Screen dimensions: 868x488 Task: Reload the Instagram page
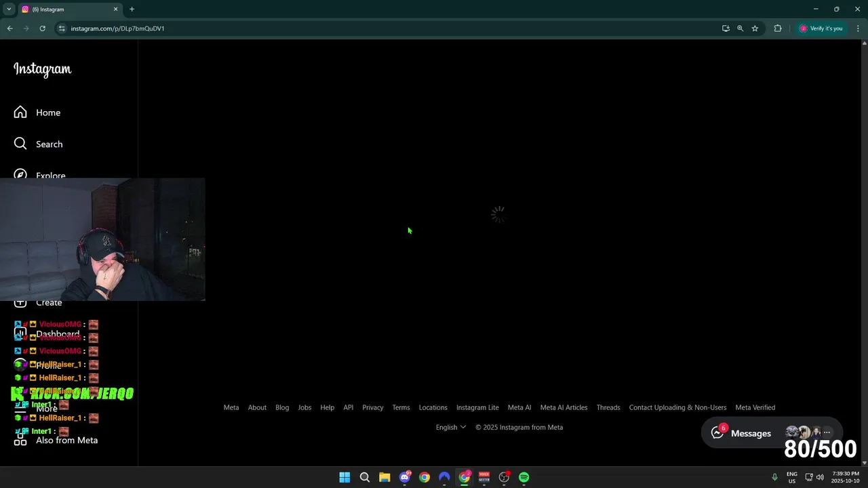(42, 28)
